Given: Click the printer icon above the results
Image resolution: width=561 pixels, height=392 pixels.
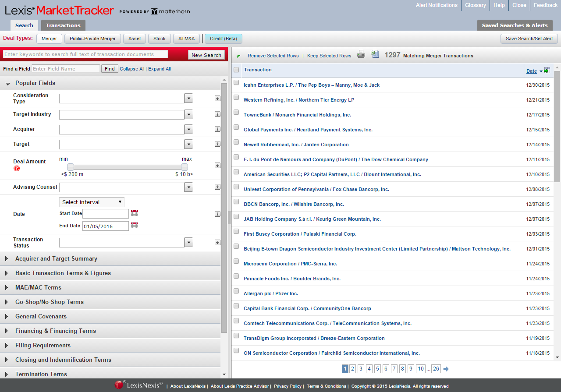Looking at the screenshot, I should [x=361, y=54].
